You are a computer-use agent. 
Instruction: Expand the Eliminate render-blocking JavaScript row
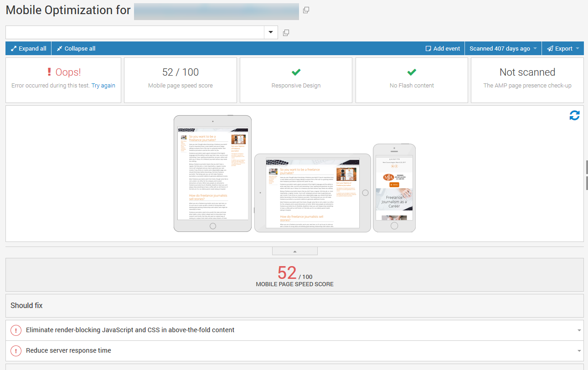click(x=579, y=330)
